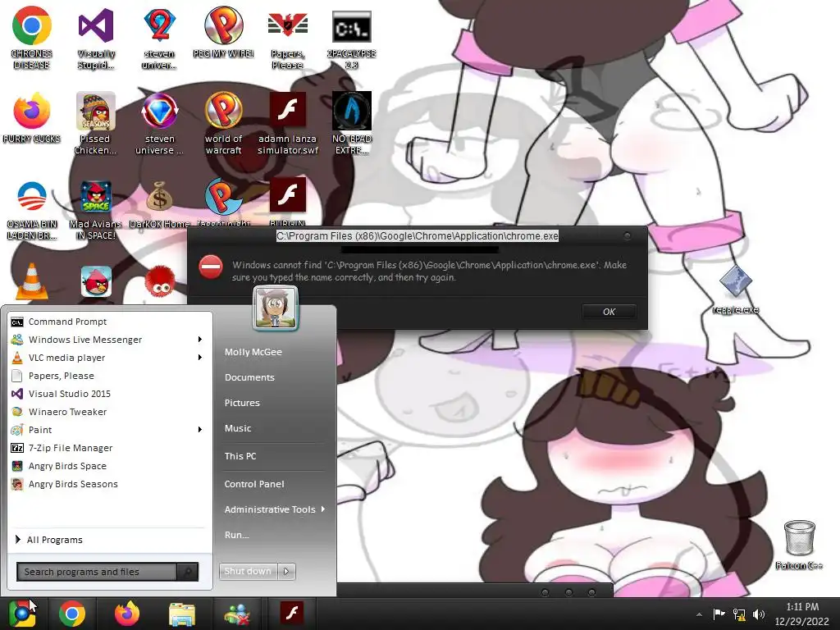Open Windows Live Messenger from taskbar

237,614
